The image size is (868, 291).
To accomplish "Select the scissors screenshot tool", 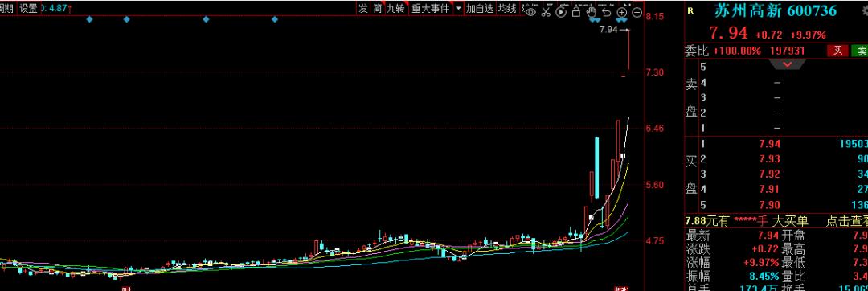I will click(x=547, y=11).
